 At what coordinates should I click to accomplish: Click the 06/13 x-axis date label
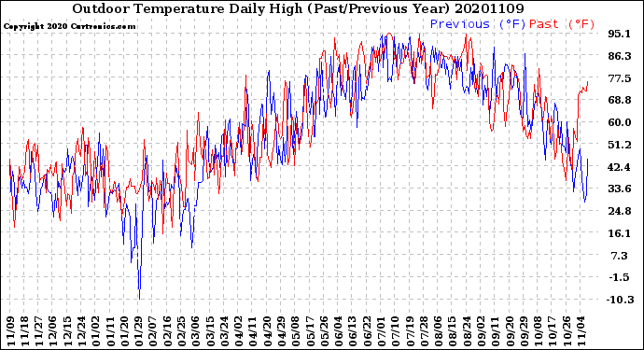click(351, 331)
